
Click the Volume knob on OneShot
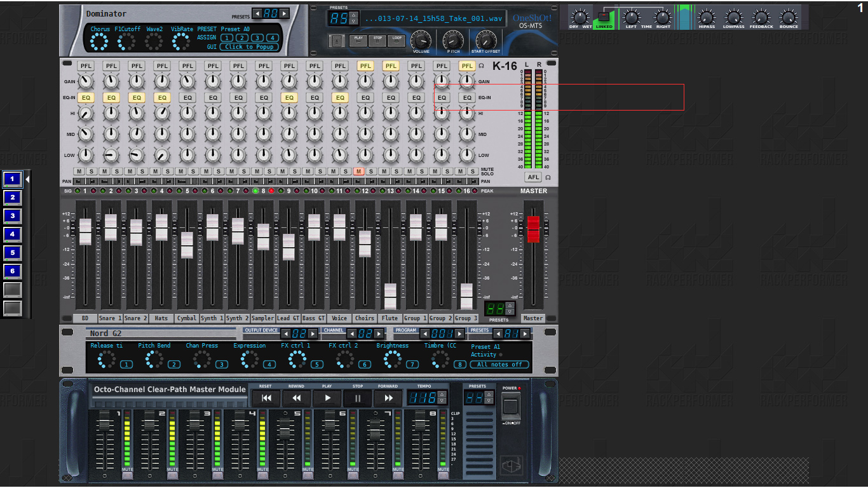420,39
